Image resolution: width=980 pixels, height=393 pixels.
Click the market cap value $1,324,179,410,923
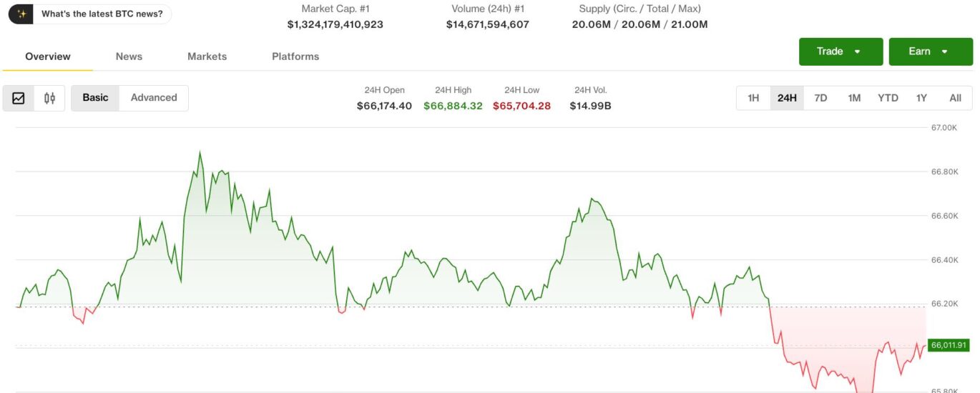point(335,24)
